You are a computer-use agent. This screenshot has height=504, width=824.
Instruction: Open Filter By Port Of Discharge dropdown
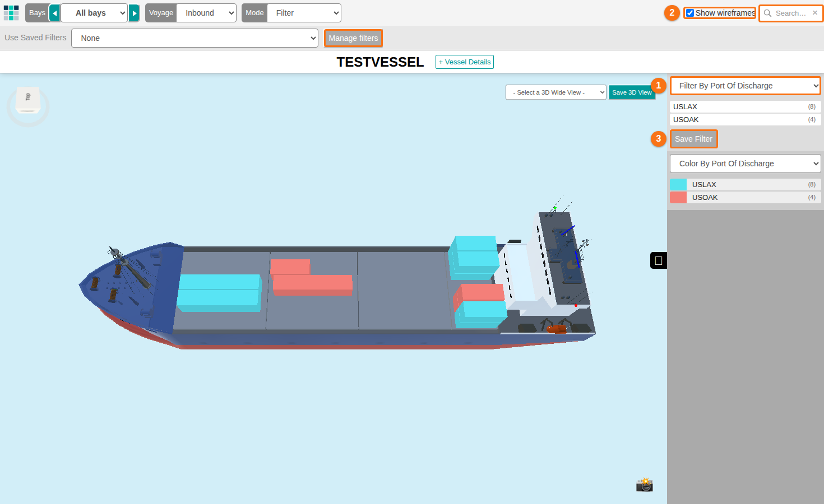[746, 86]
